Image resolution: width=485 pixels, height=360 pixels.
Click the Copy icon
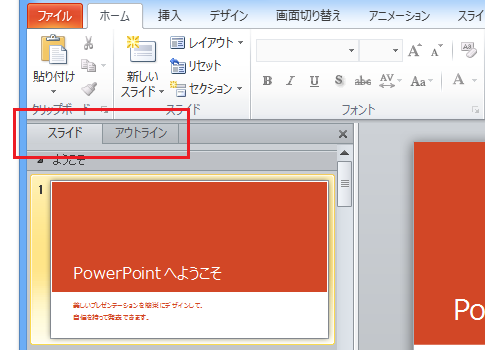pyautogui.click(x=88, y=66)
